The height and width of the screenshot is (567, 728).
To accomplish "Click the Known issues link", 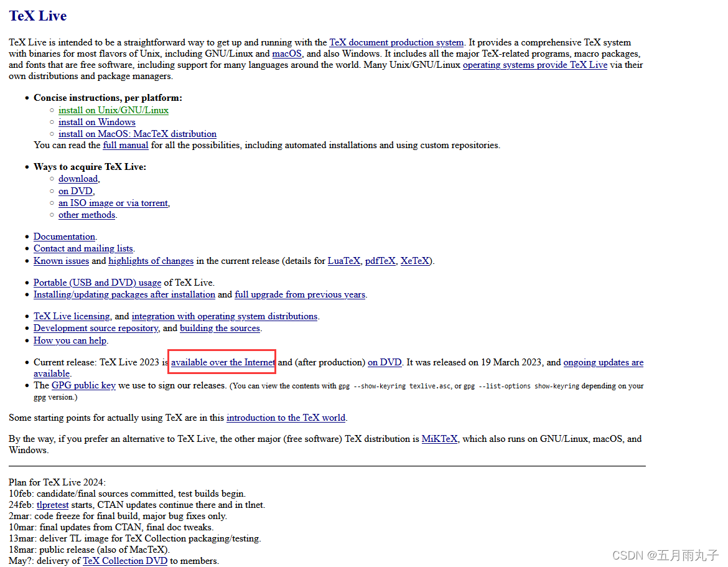I will click(x=61, y=261).
